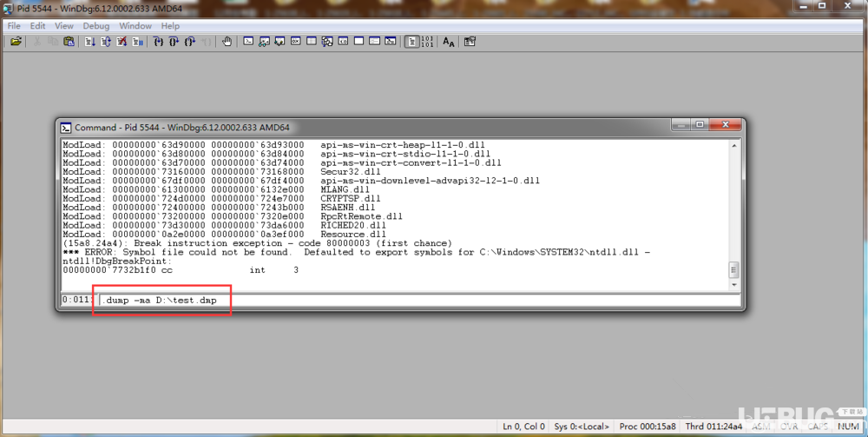Switch Source mode off with 101 icon
This screenshot has height=437, width=868.
(427, 42)
